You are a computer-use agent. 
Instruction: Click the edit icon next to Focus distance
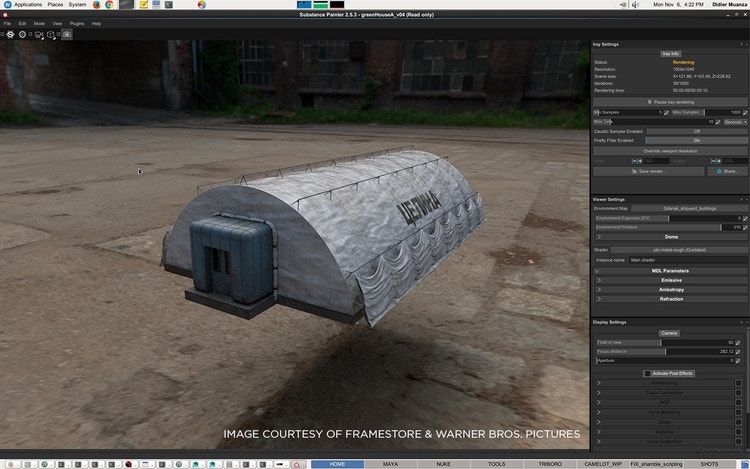point(739,351)
